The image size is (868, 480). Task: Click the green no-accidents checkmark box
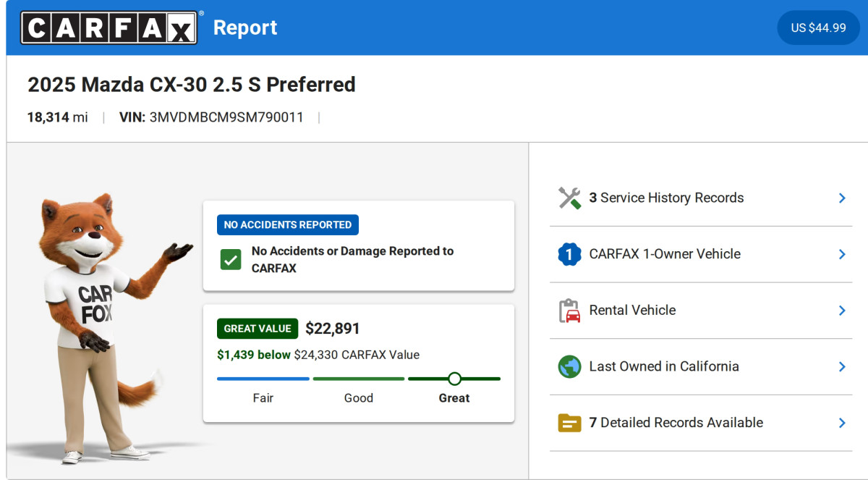point(231,259)
